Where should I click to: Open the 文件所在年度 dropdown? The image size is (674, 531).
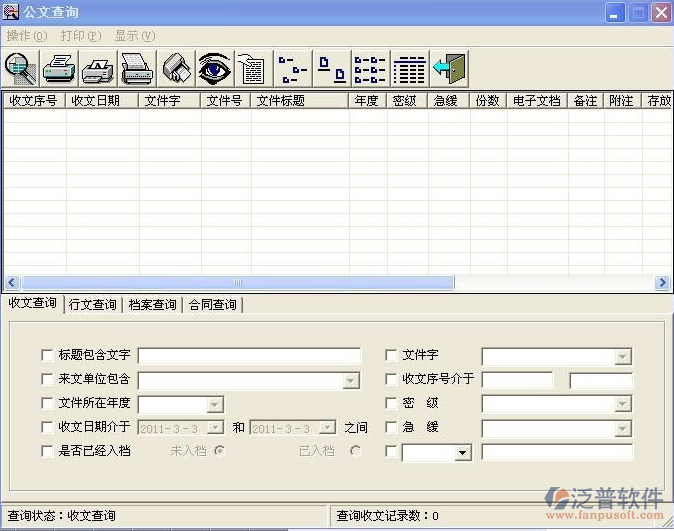214,404
